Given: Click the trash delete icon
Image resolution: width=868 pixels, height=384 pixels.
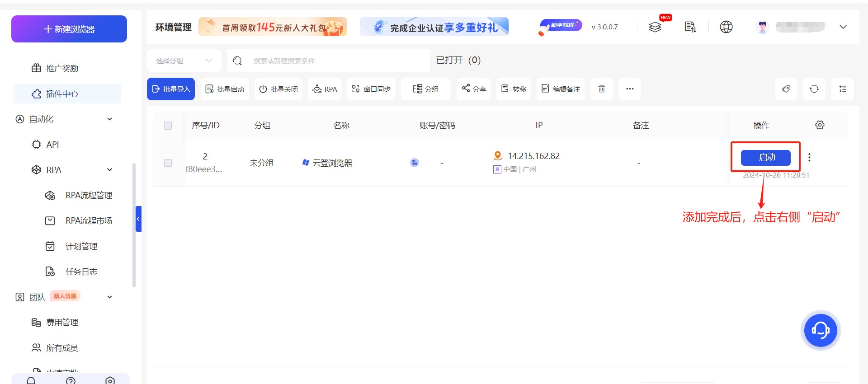Looking at the screenshot, I should (x=602, y=89).
